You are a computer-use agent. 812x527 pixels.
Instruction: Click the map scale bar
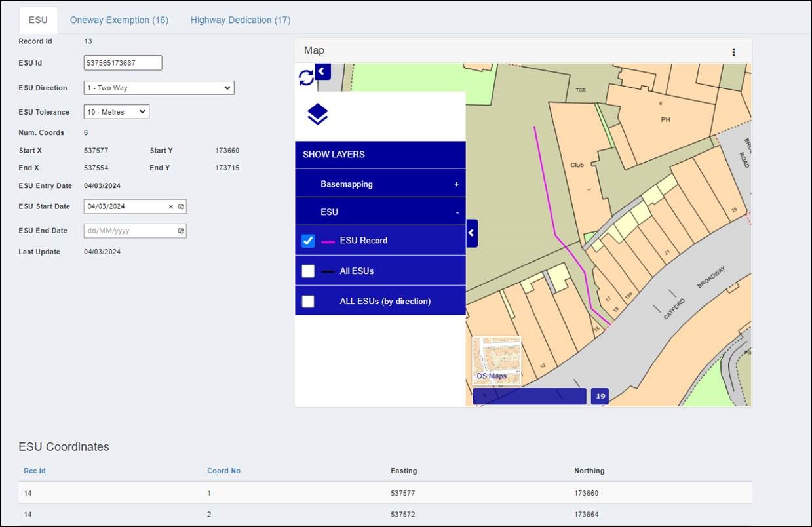coord(530,396)
